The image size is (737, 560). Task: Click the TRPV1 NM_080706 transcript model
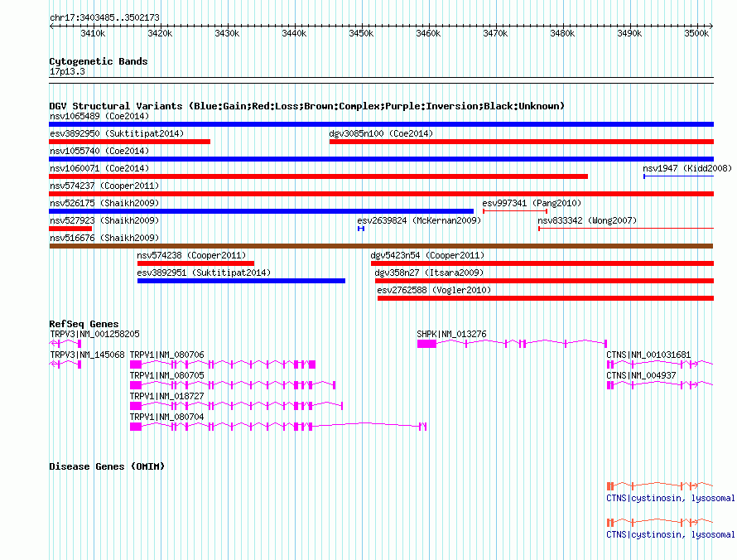223,364
